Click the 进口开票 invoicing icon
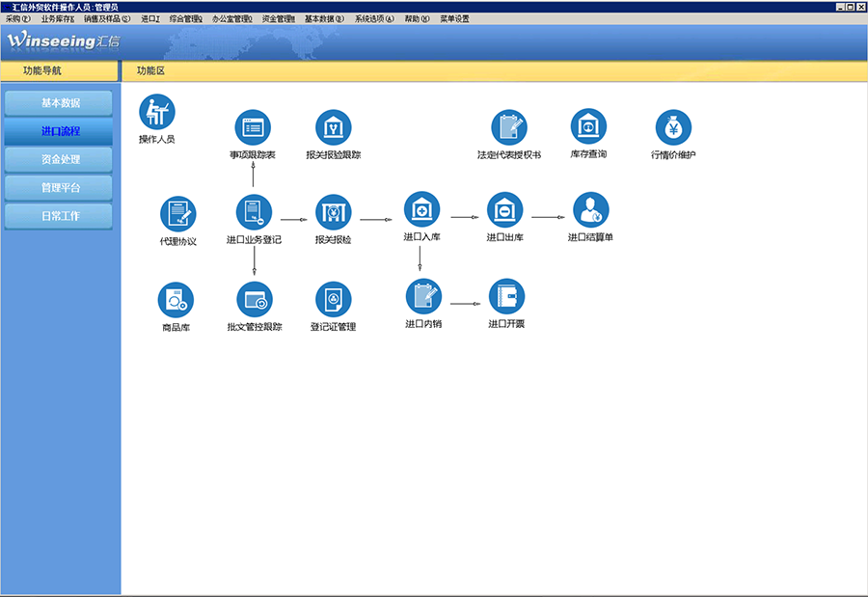This screenshot has height=597, width=868. (x=506, y=297)
